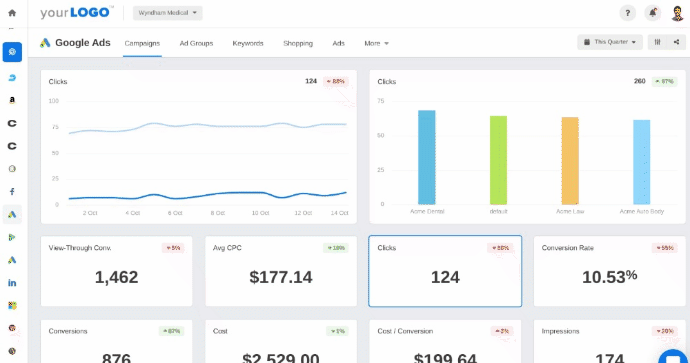Screen dimensions: 690x363
Task: Click the share icon near date range
Action: click(676, 42)
